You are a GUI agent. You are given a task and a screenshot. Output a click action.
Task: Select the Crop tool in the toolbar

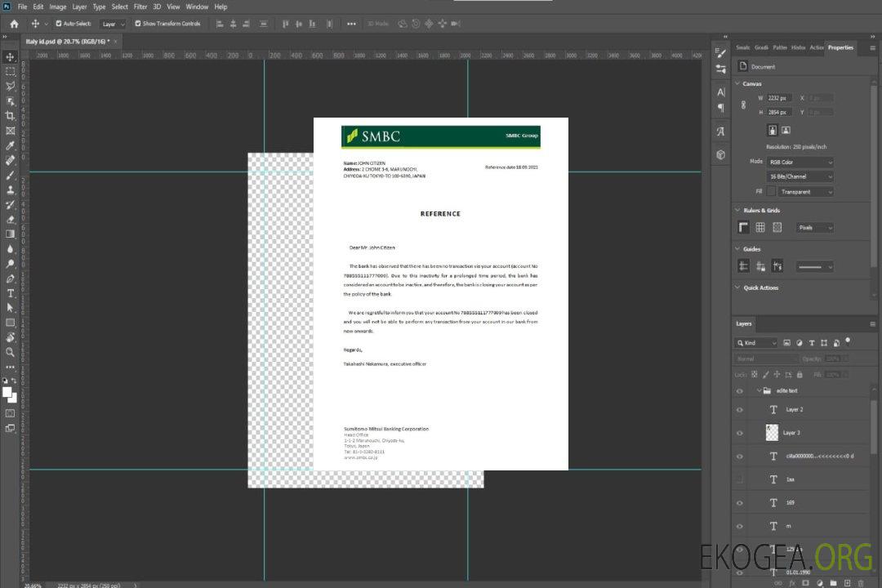(x=11, y=115)
